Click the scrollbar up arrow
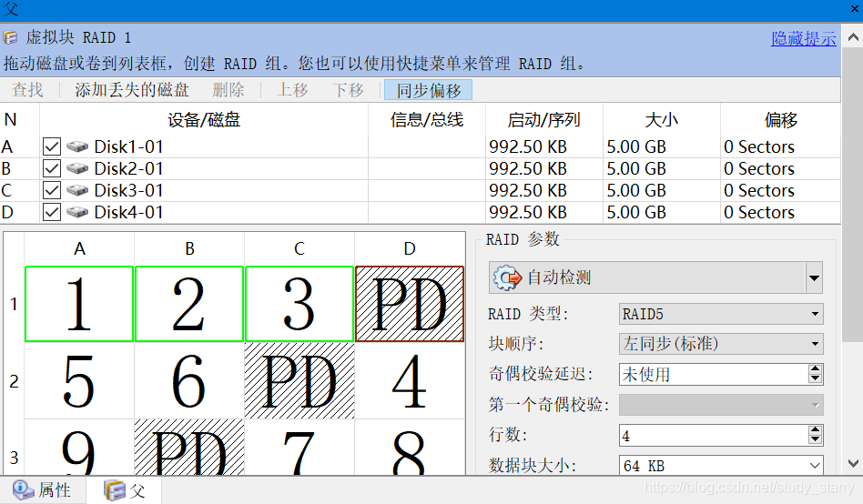Screen dimensions: 863x504 point(853,37)
